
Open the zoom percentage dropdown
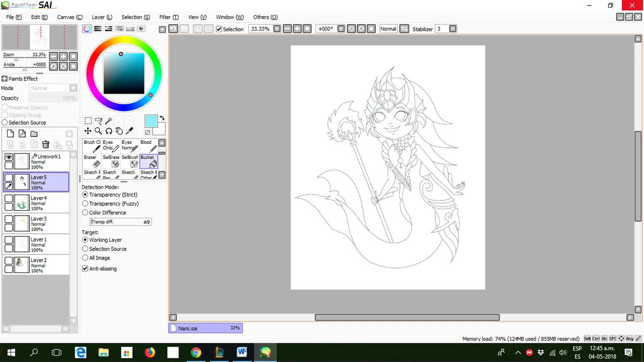[277, 29]
